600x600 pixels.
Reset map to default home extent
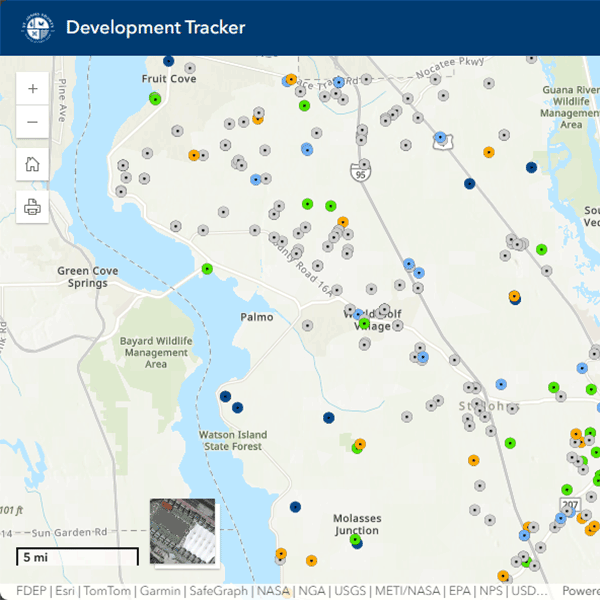coord(32,165)
